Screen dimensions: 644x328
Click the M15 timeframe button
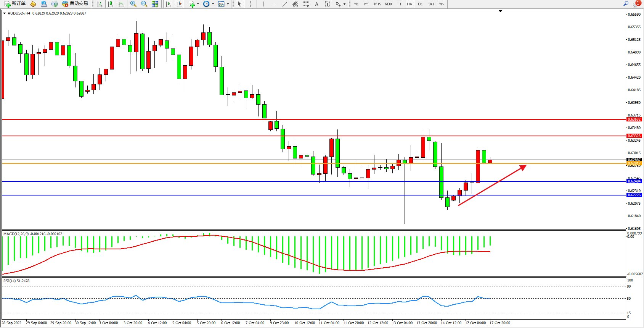point(377,4)
